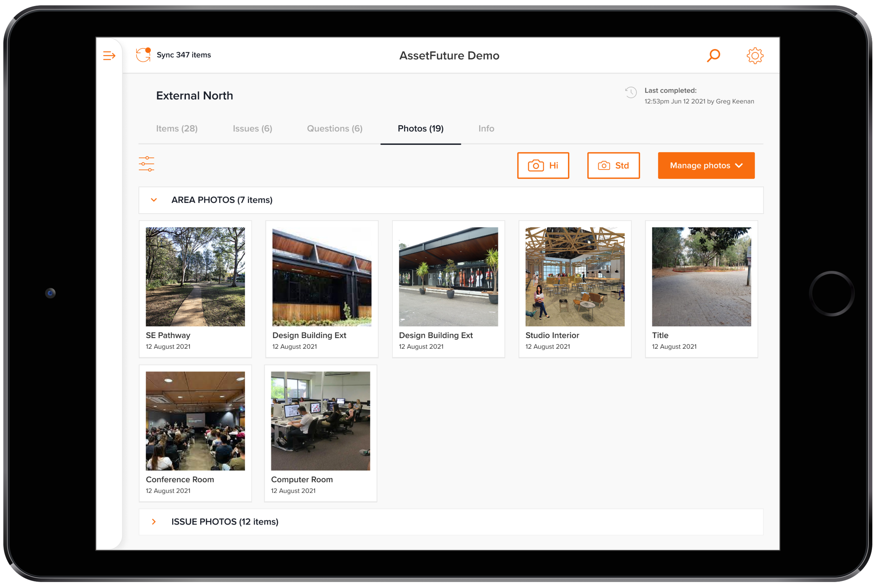Switch to the Questions (6) tab

334,129
